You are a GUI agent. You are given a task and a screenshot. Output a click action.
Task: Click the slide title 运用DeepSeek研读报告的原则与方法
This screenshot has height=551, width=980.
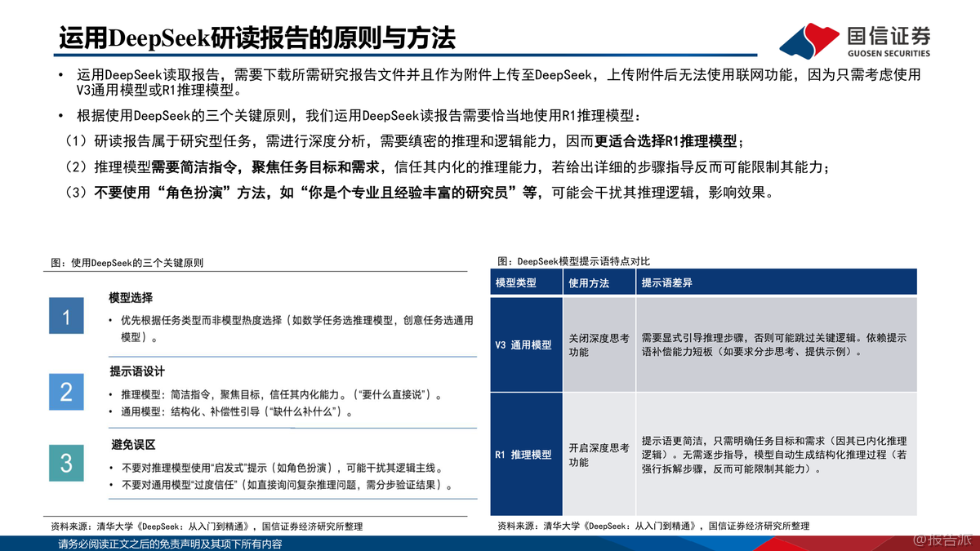(x=256, y=38)
